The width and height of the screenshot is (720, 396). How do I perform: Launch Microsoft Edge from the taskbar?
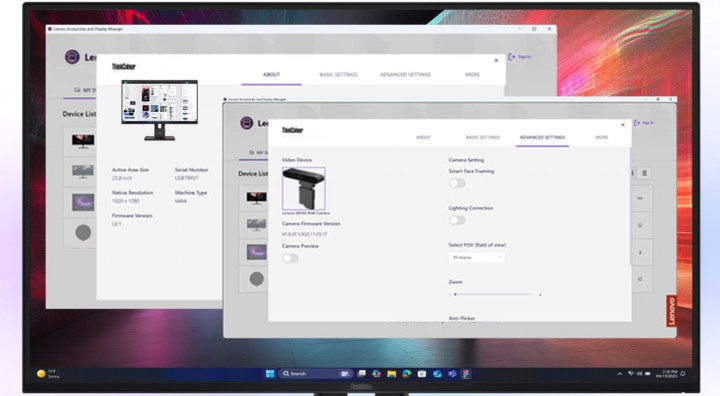(x=407, y=373)
